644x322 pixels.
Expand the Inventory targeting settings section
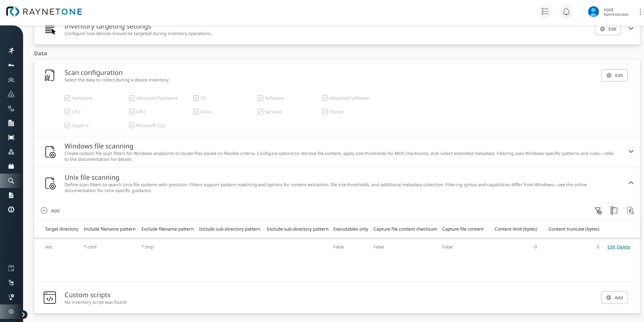point(631,29)
